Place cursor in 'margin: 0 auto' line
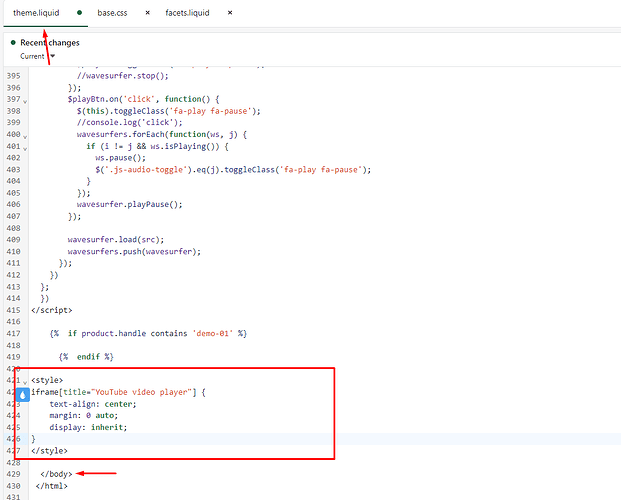 (x=85, y=415)
